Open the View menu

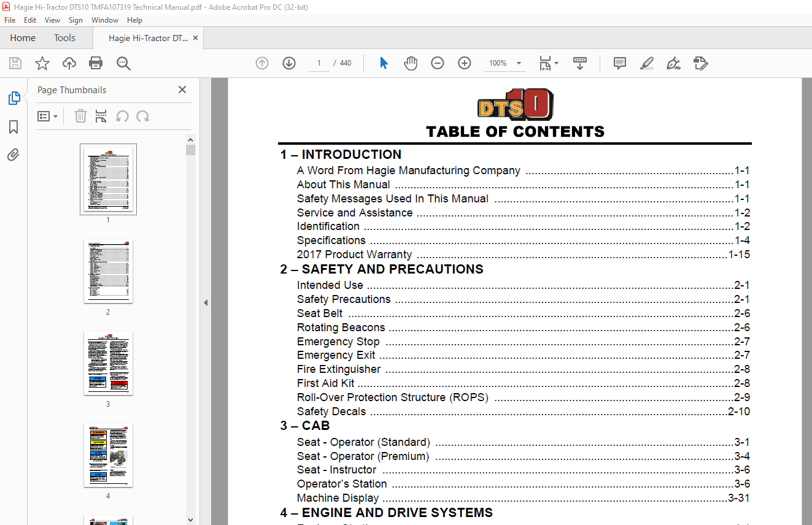click(x=52, y=20)
